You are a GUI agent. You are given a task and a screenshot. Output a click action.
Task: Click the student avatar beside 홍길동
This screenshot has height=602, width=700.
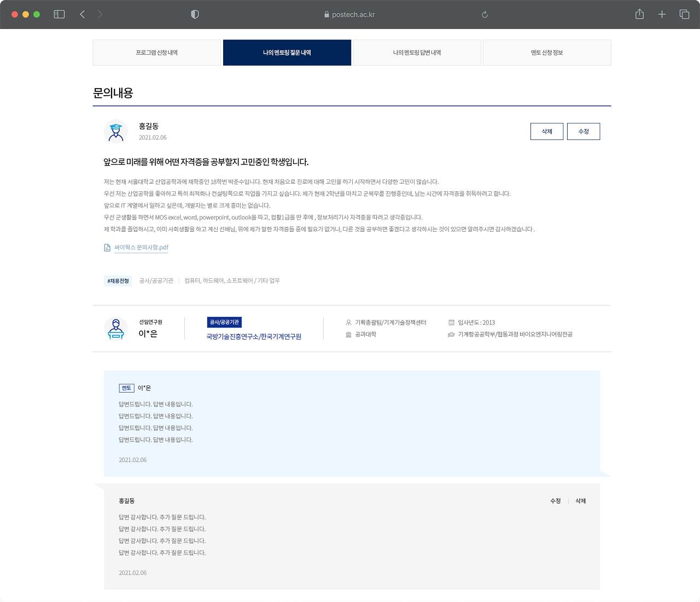116,131
